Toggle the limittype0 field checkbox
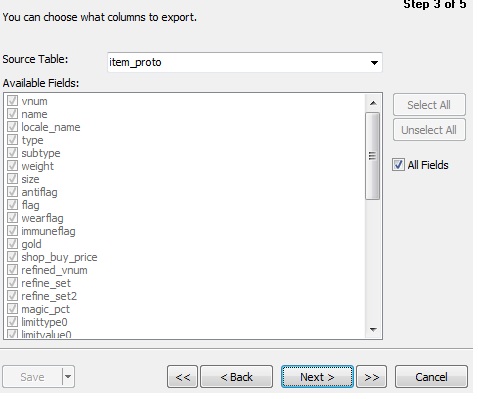 [12, 322]
